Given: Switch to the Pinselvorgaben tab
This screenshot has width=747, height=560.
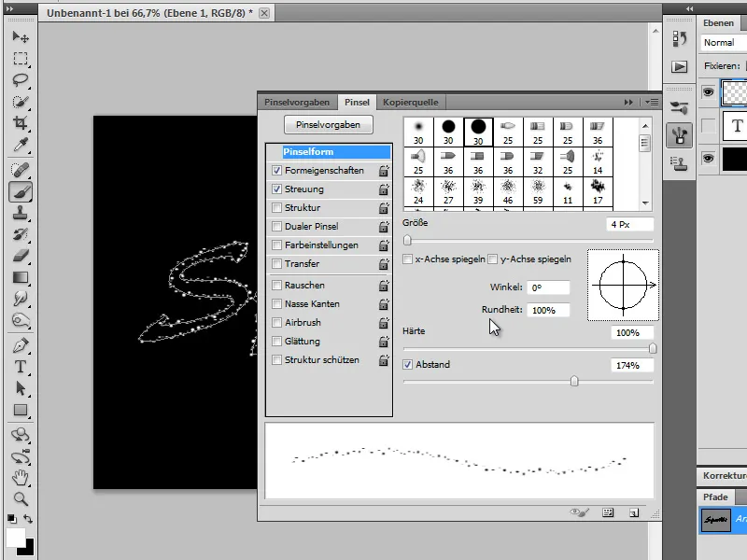Looking at the screenshot, I should pyautogui.click(x=297, y=103).
